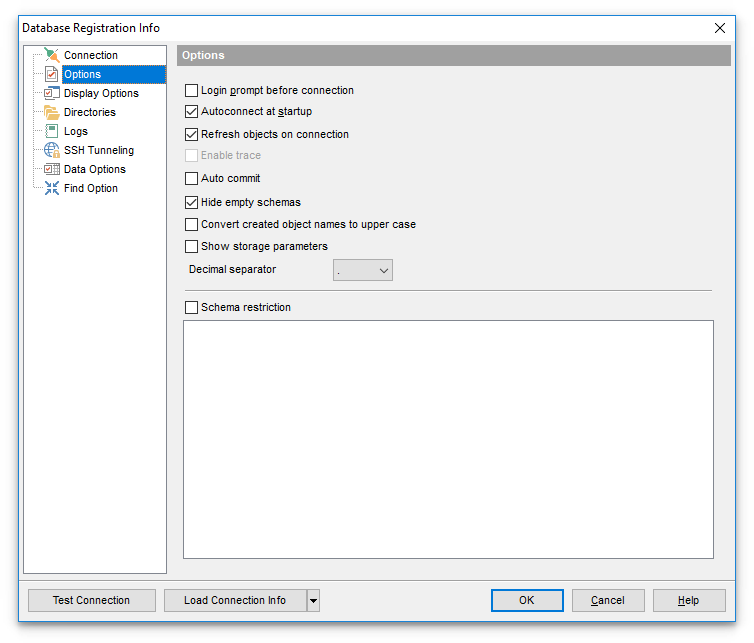Image resolution: width=754 pixels, height=643 pixels.
Task: Click the Test Connection button
Action: point(92,601)
